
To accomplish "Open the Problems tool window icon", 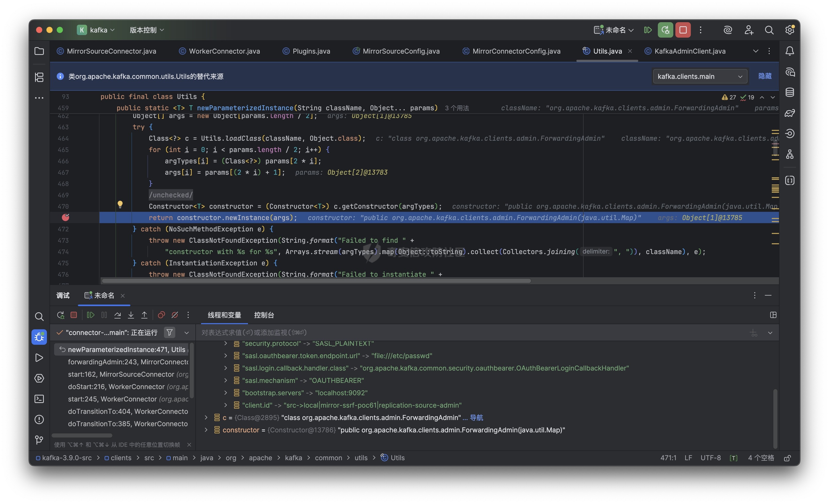I will click(39, 419).
